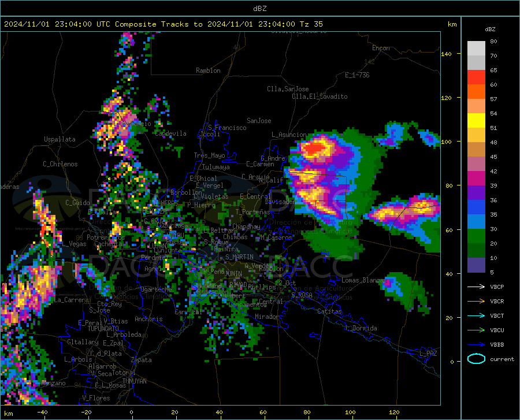Select the light gray 70-80 dBZ swatch

pos(476,49)
